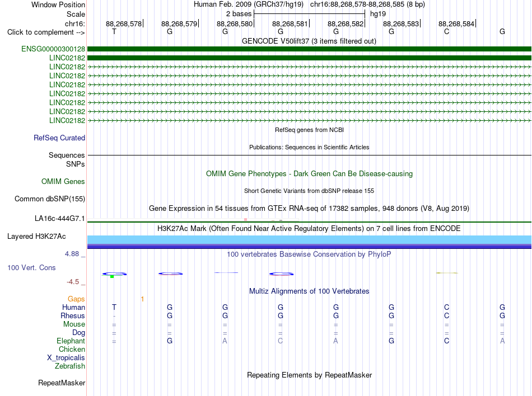Click base T in the Human alignment row
Screen dimensions: 532x396
pyautogui.click(x=114, y=307)
